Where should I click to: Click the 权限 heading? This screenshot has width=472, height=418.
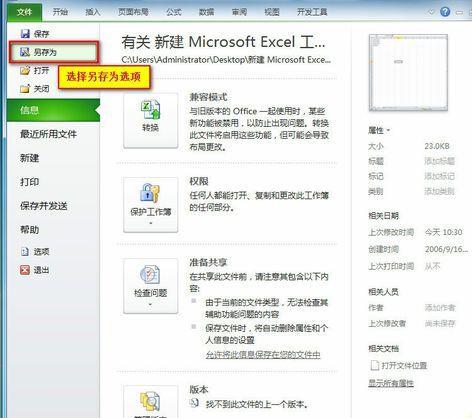point(199,181)
